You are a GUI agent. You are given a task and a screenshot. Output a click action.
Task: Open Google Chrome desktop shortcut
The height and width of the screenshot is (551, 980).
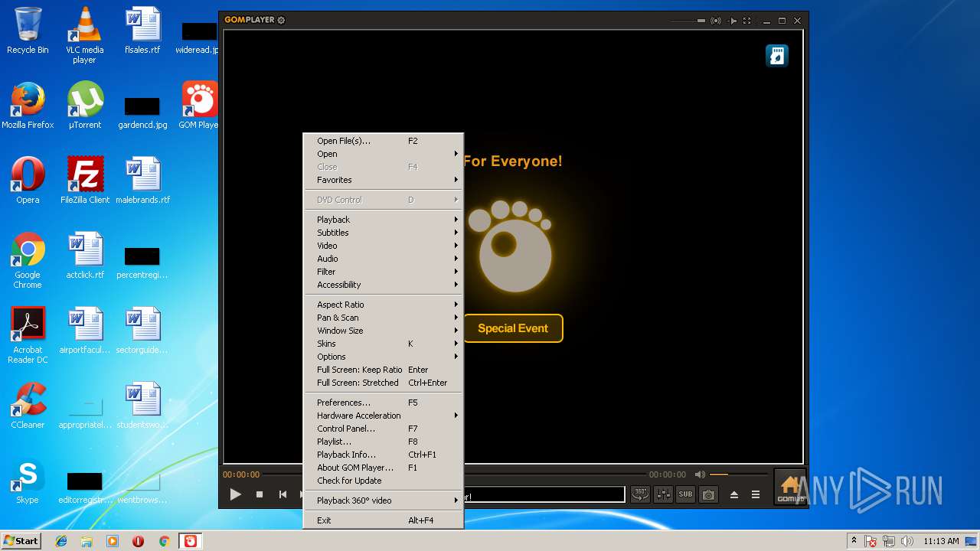pyautogui.click(x=28, y=260)
